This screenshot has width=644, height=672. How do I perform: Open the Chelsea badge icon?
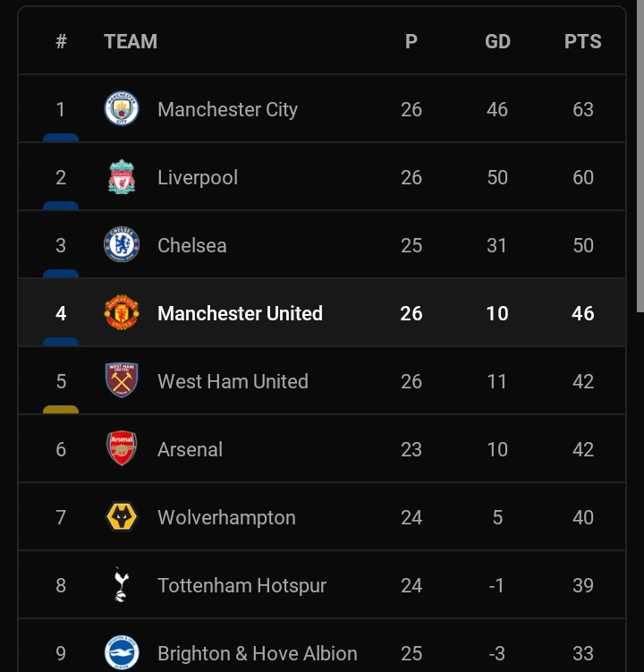coord(122,244)
